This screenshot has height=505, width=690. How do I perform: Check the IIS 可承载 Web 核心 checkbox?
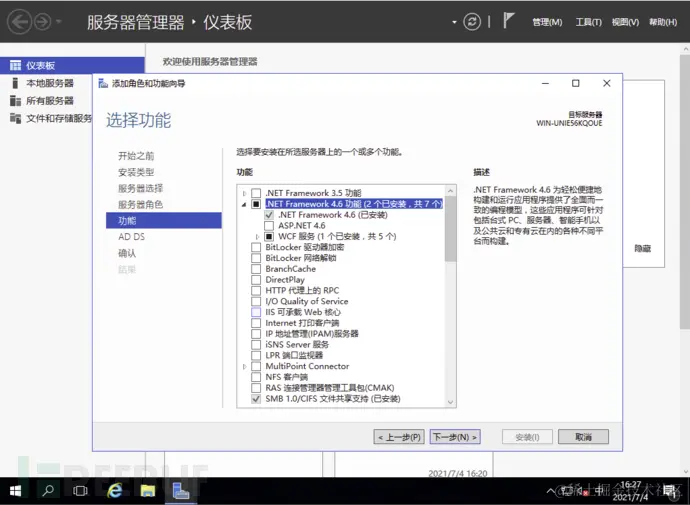click(256, 312)
